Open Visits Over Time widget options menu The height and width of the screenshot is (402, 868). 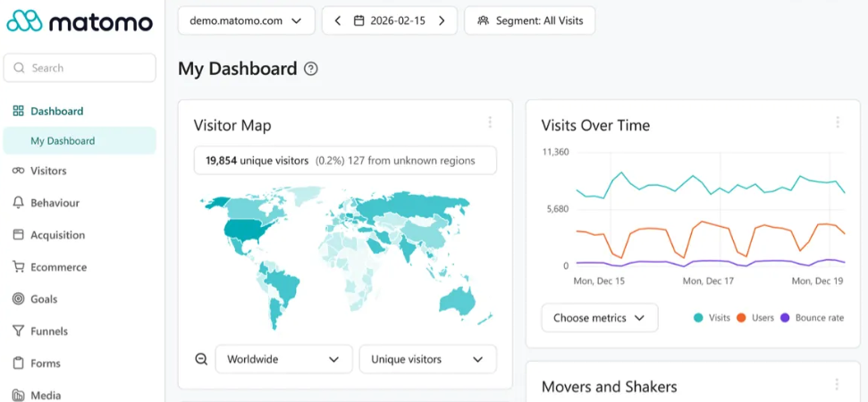[x=838, y=122]
